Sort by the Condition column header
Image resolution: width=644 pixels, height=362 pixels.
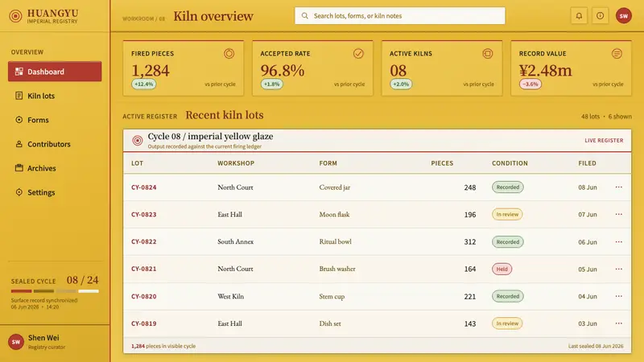point(510,163)
